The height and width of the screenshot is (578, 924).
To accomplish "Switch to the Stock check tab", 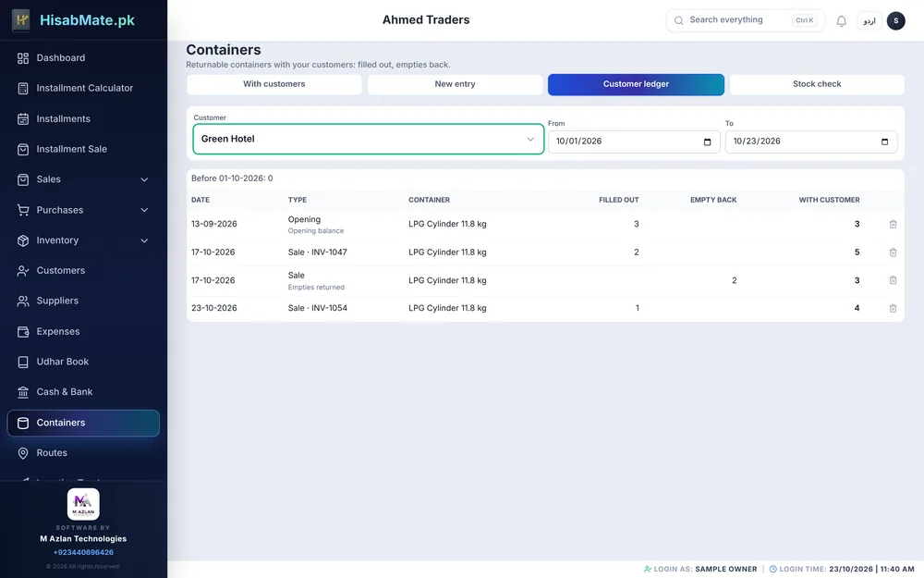I will (x=817, y=84).
